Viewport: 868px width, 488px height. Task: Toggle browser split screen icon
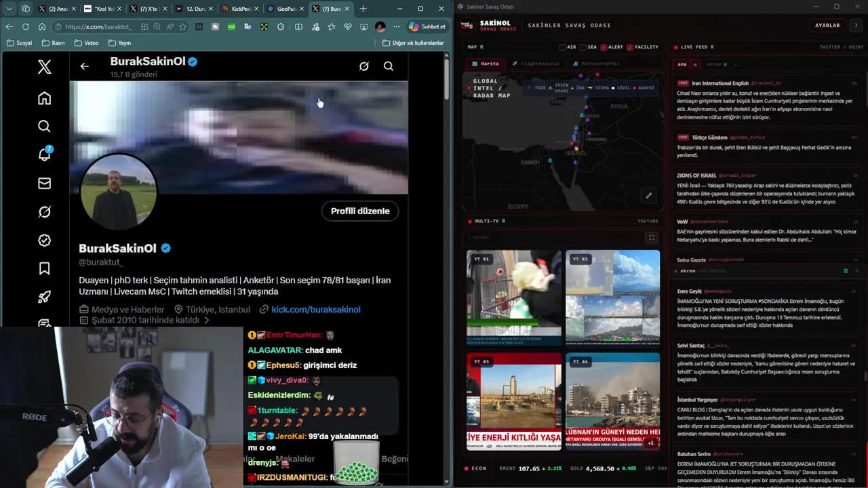click(298, 26)
